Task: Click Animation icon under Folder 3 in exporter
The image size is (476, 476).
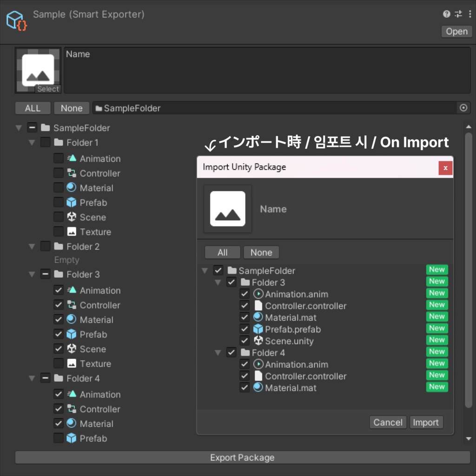Action: click(x=72, y=290)
